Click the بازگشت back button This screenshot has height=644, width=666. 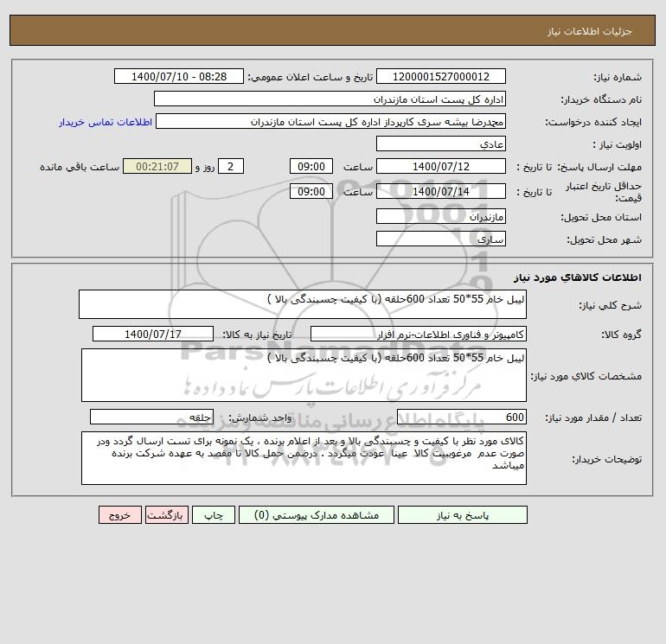point(166,515)
